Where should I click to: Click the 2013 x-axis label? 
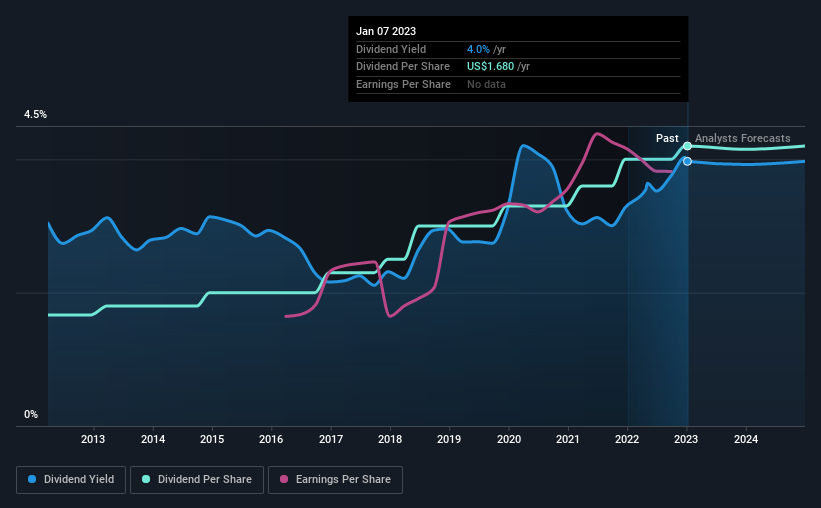click(x=93, y=439)
